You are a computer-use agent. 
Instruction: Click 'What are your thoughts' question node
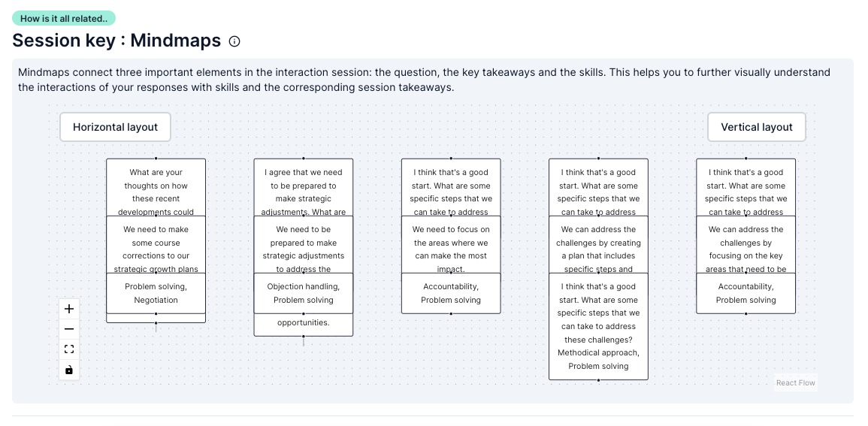tap(156, 186)
